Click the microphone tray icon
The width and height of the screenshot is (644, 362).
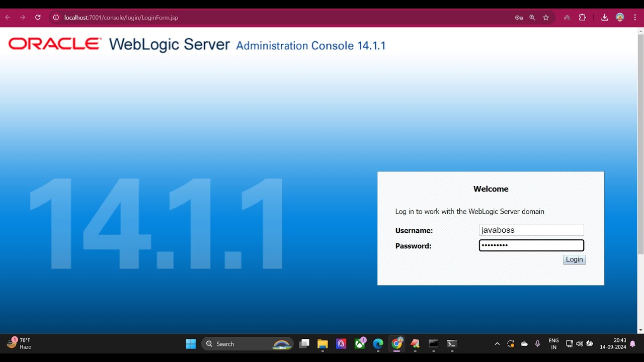pos(538,344)
